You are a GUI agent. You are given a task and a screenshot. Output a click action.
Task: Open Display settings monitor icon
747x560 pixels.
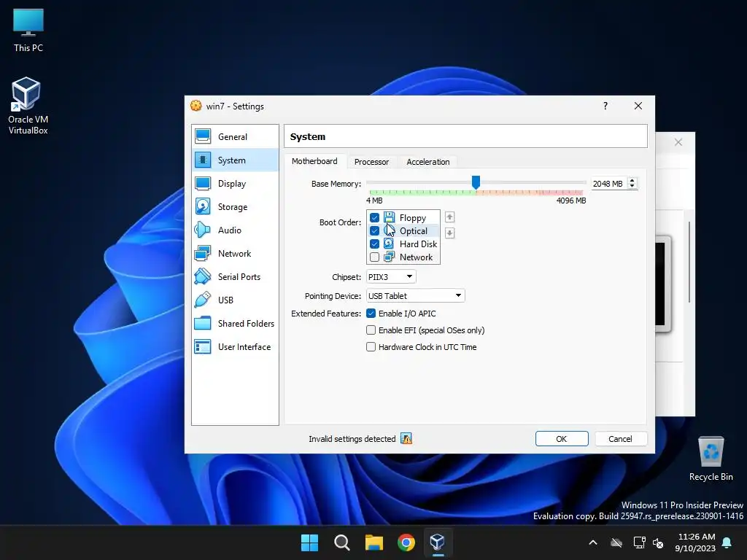click(203, 183)
